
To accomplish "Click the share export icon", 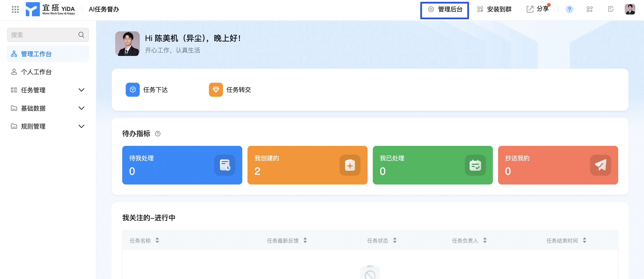I will (x=530, y=9).
